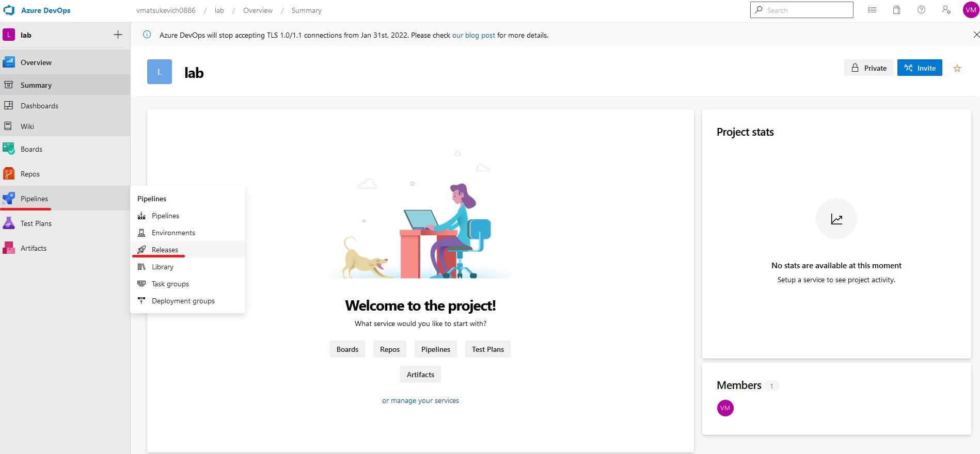Image resolution: width=980 pixels, height=454 pixels.
Task: Click the Task groups icon in flyout
Action: 141,284
